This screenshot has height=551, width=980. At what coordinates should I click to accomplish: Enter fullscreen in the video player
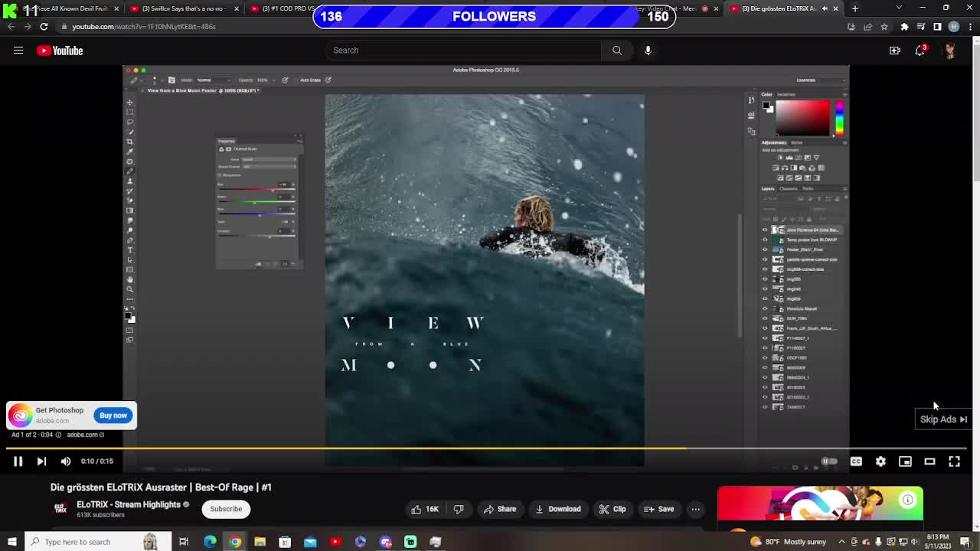point(954,461)
